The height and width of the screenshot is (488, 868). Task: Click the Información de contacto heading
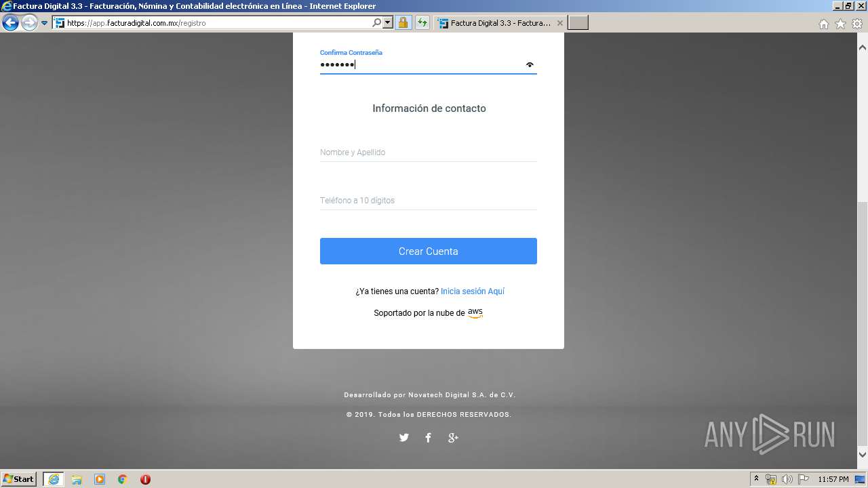click(x=429, y=108)
